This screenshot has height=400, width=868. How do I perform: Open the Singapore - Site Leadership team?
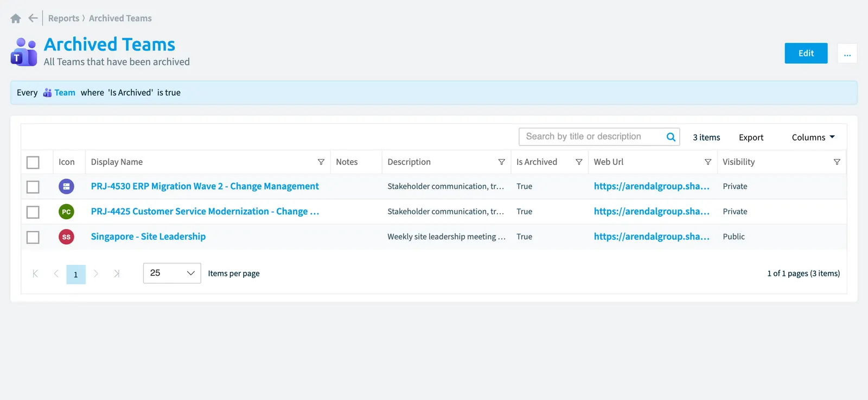(x=148, y=237)
